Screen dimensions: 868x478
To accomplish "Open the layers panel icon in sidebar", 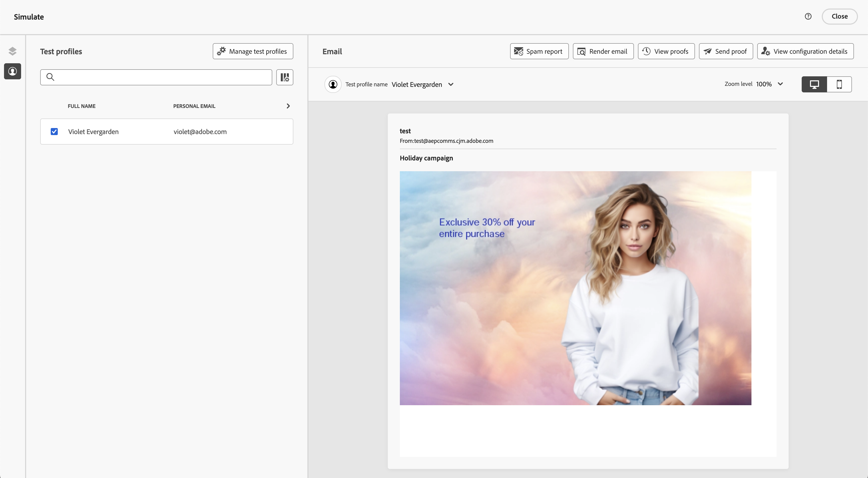I will [13, 51].
